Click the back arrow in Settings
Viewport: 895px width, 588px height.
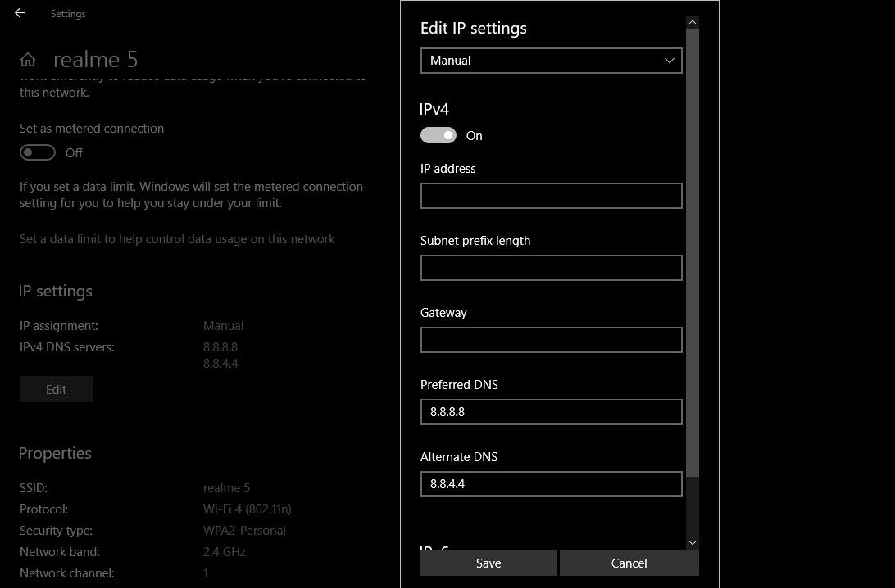coord(19,12)
